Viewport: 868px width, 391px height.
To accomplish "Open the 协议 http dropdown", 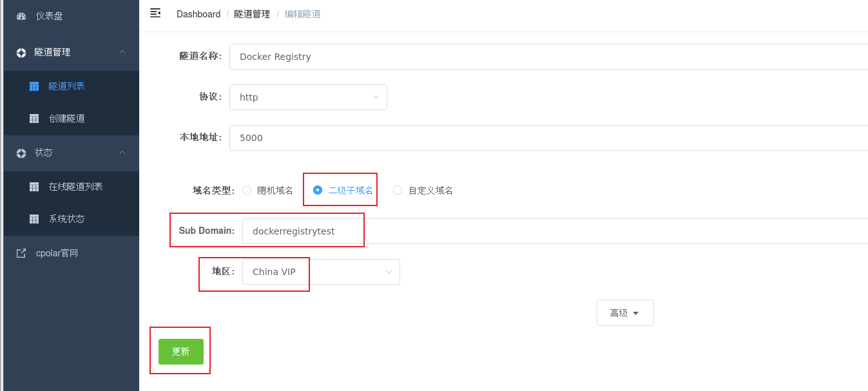I will [308, 97].
